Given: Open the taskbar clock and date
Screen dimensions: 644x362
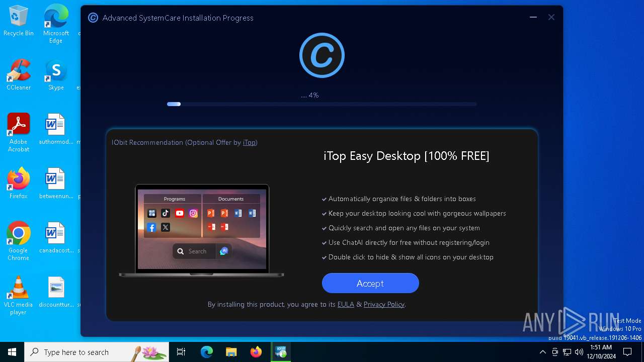Looking at the screenshot, I should pos(601,352).
